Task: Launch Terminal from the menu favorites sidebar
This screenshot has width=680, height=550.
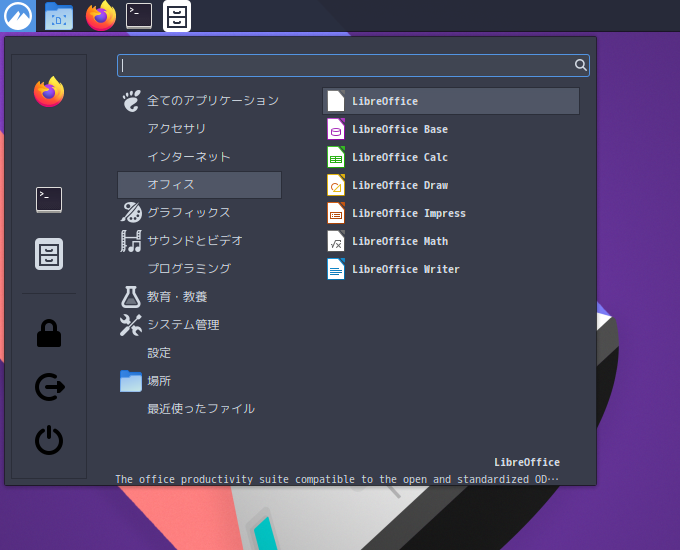Action: (49, 200)
